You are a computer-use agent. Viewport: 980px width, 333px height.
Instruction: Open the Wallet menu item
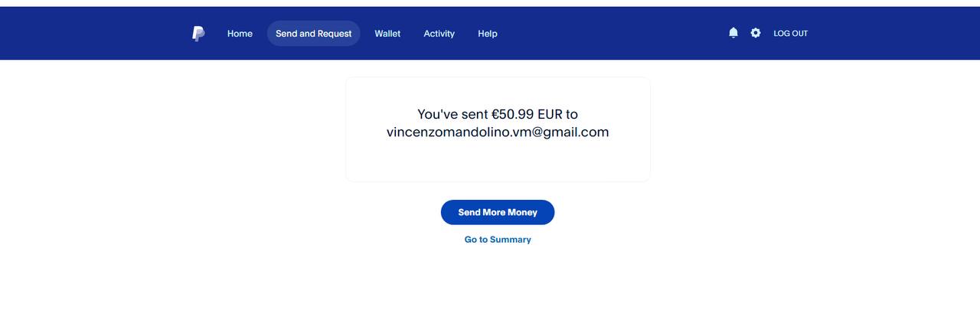387,34
